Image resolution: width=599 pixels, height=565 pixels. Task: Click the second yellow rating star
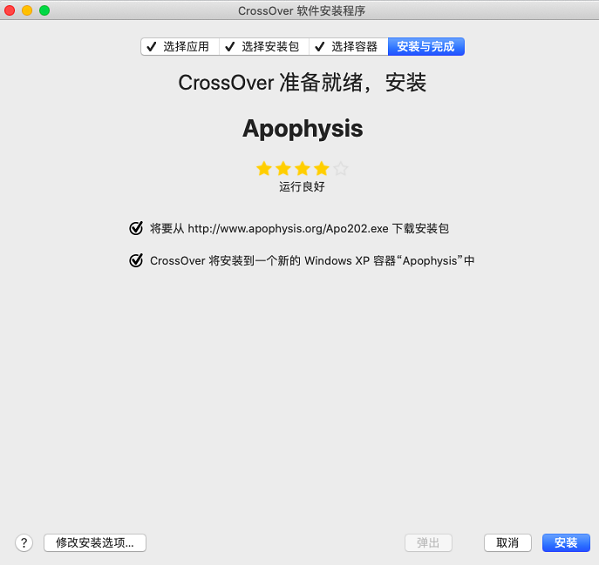point(283,168)
